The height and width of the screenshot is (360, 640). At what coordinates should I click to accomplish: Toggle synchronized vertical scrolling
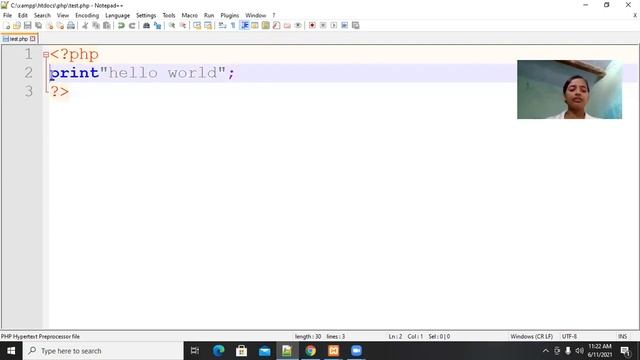[197, 25]
